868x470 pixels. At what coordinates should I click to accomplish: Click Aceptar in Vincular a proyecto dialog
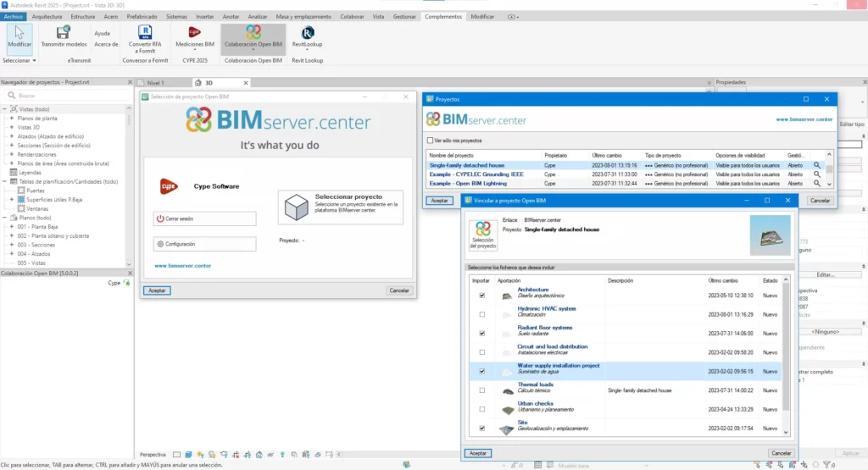click(478, 453)
